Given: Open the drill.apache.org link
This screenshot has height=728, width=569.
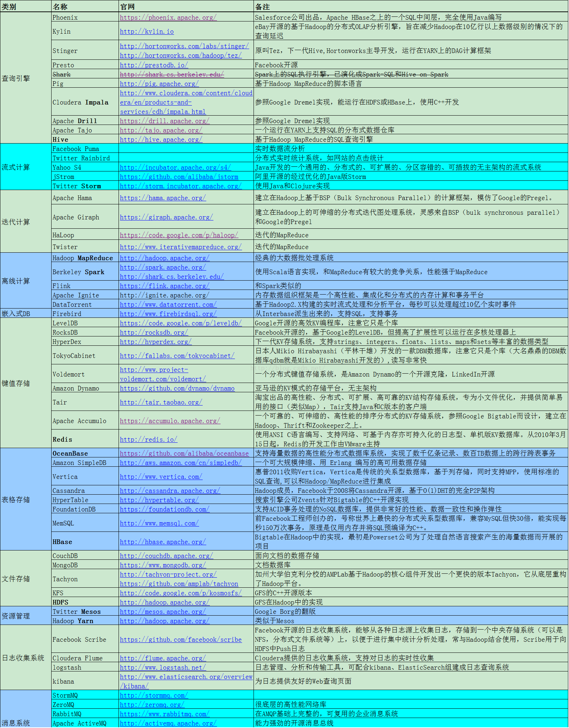Looking at the screenshot, I should point(165,121).
